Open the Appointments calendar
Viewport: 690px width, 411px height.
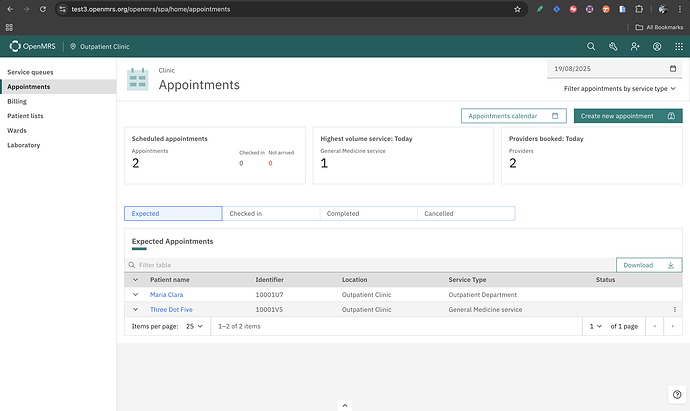pos(513,116)
